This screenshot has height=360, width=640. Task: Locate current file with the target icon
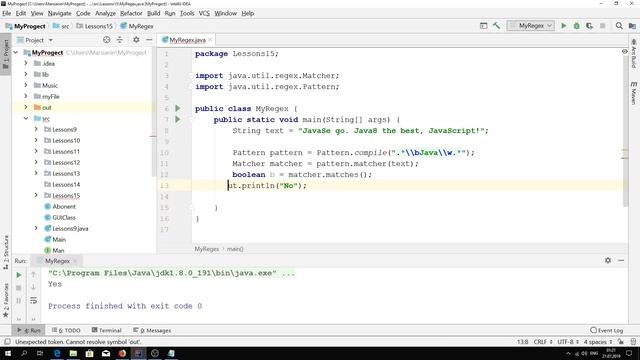pyautogui.click(x=107, y=40)
